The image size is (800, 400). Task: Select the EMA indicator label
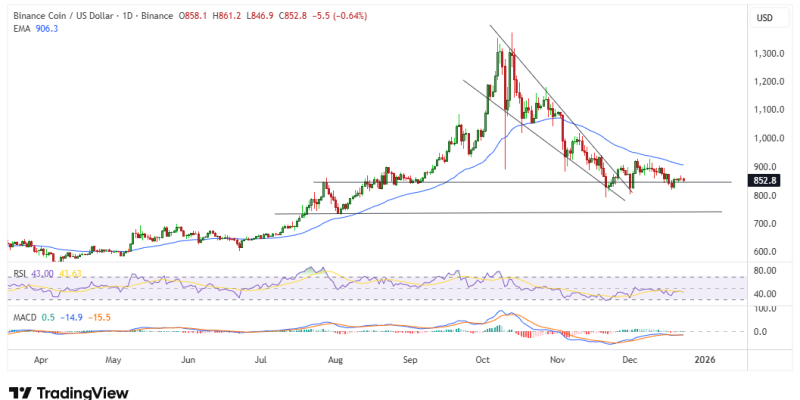click(x=20, y=29)
